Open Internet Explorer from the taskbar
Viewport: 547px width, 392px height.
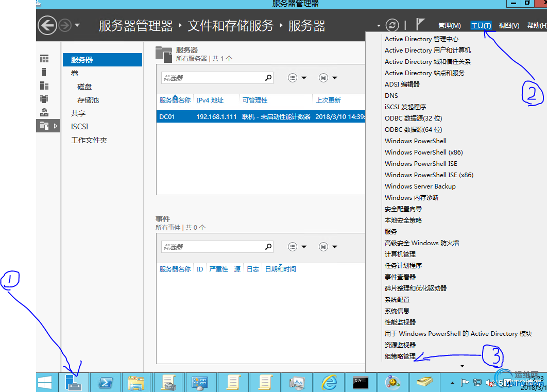coord(329,383)
